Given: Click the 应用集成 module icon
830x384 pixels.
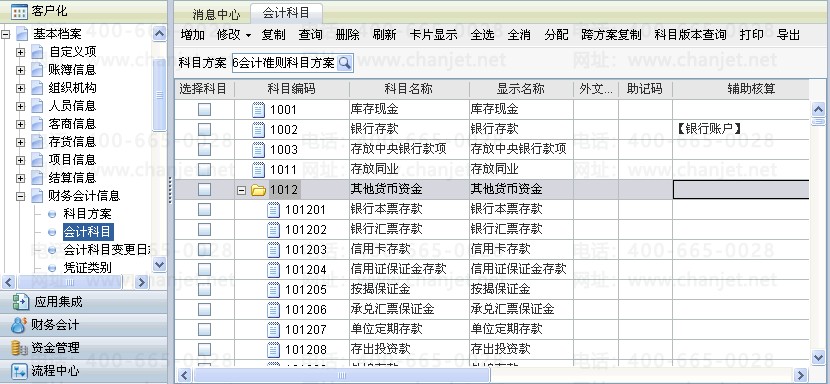Looking at the screenshot, I should (20, 302).
